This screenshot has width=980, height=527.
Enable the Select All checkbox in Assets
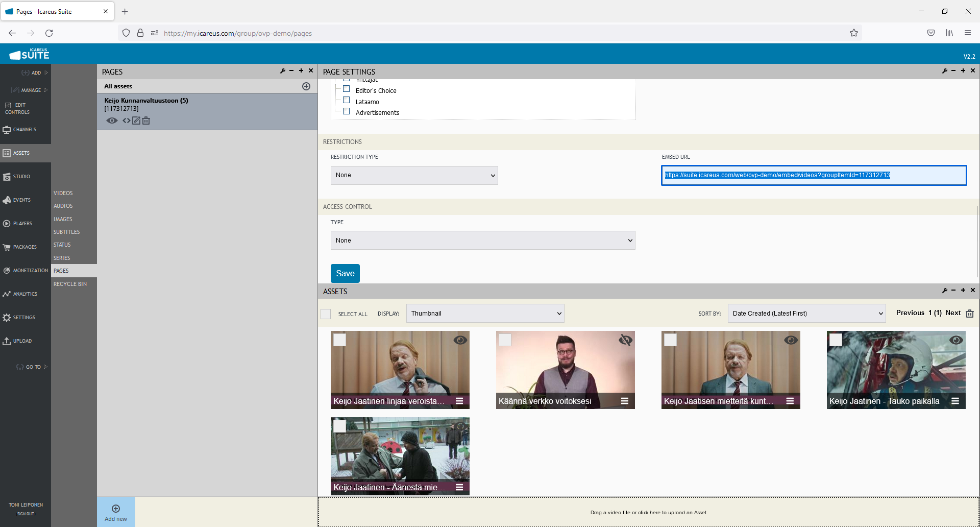tap(326, 314)
